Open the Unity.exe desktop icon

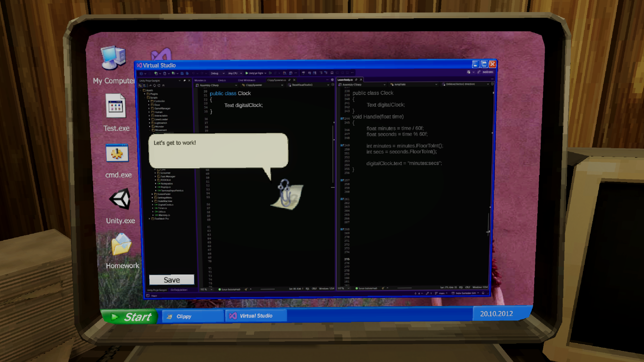pos(120,199)
